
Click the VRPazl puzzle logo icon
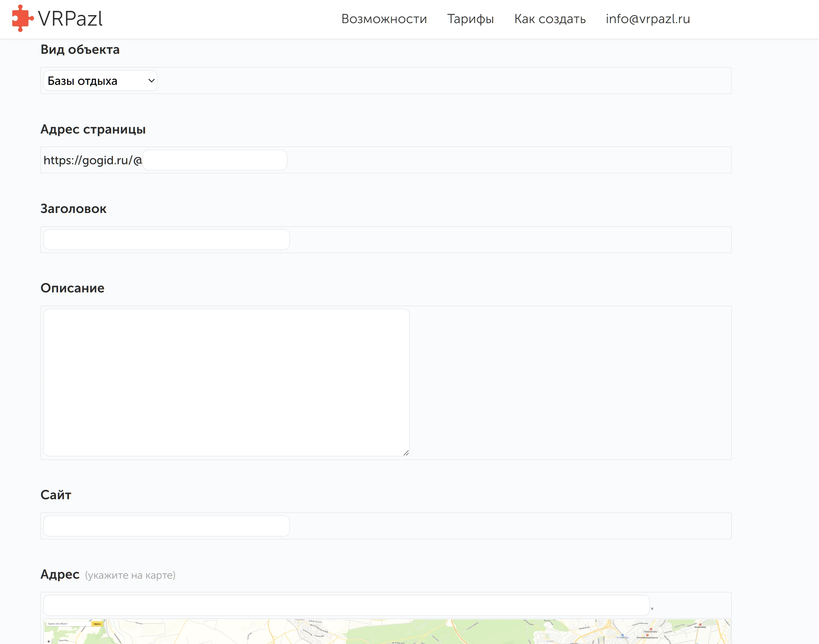(x=22, y=18)
